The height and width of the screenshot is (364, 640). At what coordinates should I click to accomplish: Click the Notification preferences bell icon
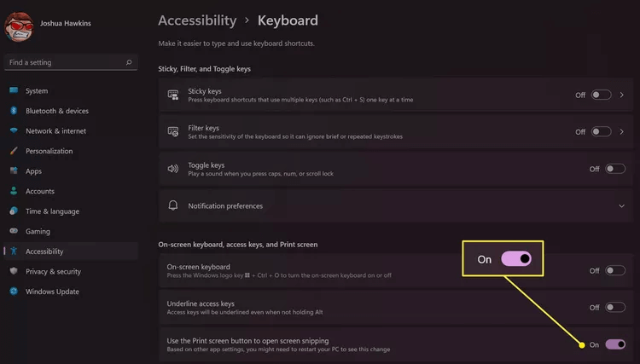(173, 205)
